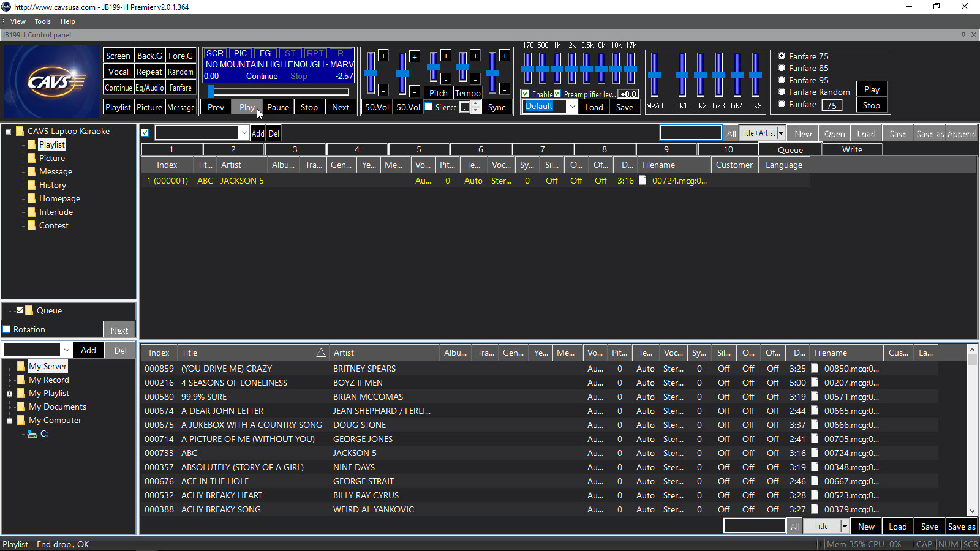Click the minus button next to the Sync slider
The height and width of the screenshot is (551, 980).
pyautogui.click(x=505, y=89)
